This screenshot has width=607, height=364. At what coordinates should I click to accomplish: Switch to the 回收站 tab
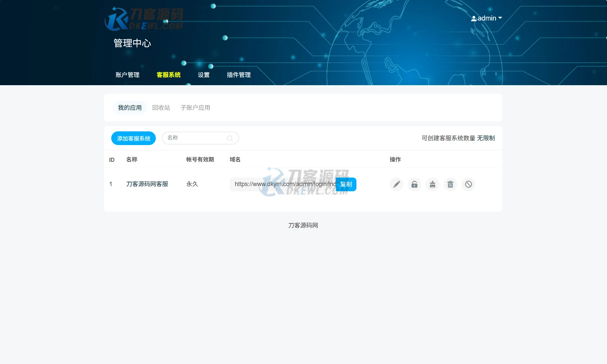(x=161, y=107)
